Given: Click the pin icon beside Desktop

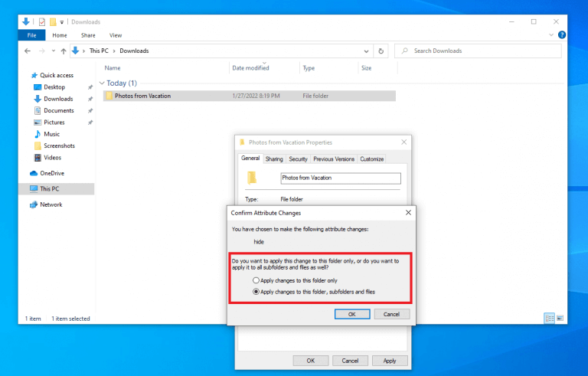Looking at the screenshot, I should (x=90, y=87).
